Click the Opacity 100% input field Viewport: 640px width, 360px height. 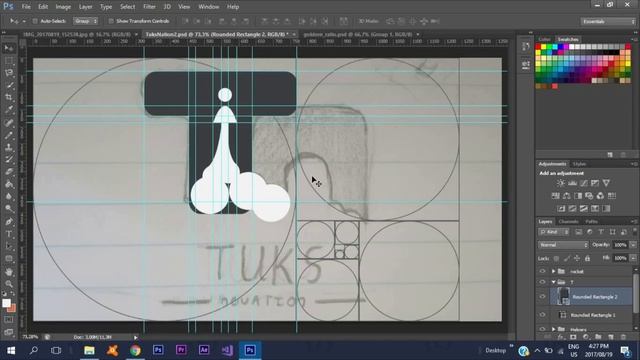coord(620,245)
